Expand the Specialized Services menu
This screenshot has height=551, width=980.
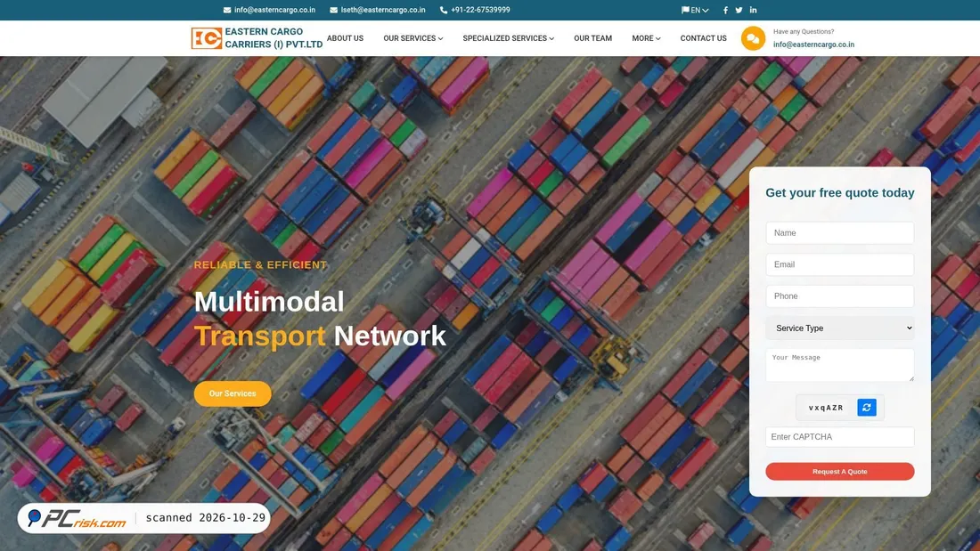[508, 38]
